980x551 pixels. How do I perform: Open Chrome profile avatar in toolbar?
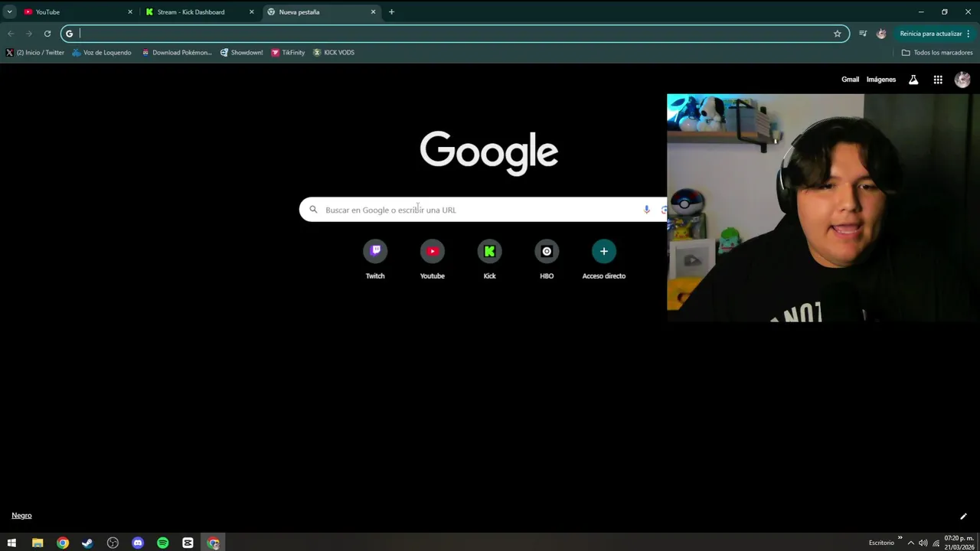[881, 34]
